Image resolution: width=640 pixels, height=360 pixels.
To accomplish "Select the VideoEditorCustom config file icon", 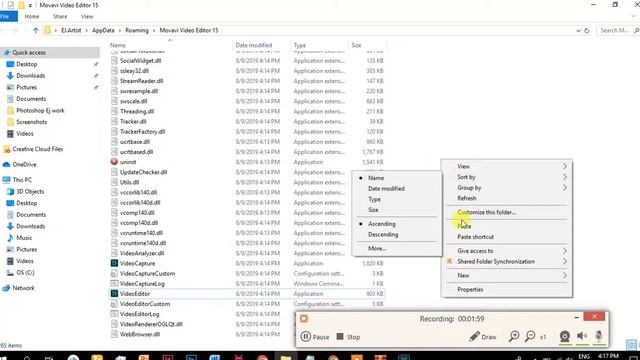I will pyautogui.click(x=114, y=304).
